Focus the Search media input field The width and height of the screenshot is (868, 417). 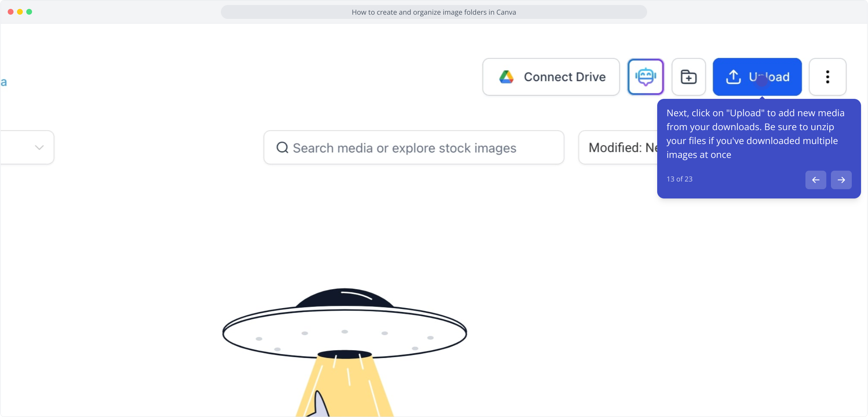(414, 147)
